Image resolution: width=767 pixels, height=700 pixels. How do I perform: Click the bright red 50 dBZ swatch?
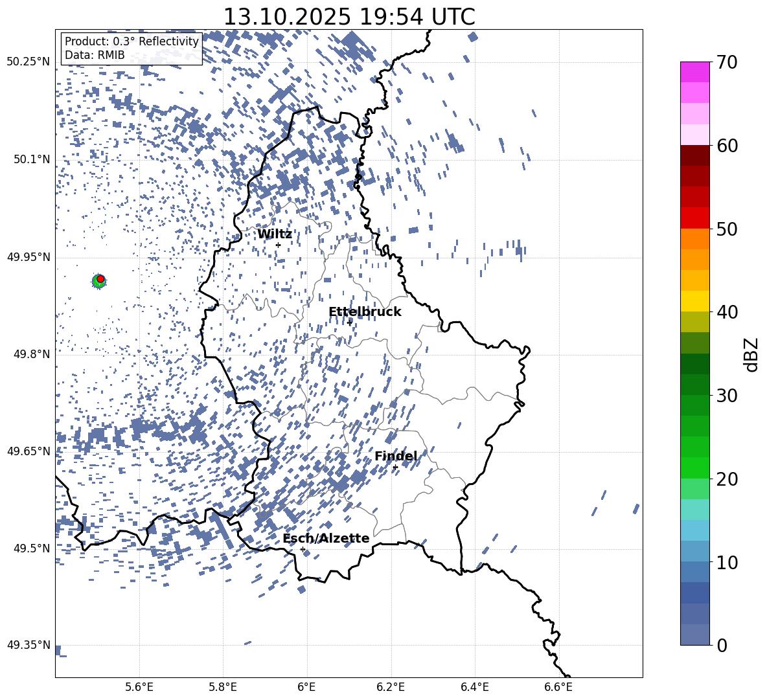(695, 218)
